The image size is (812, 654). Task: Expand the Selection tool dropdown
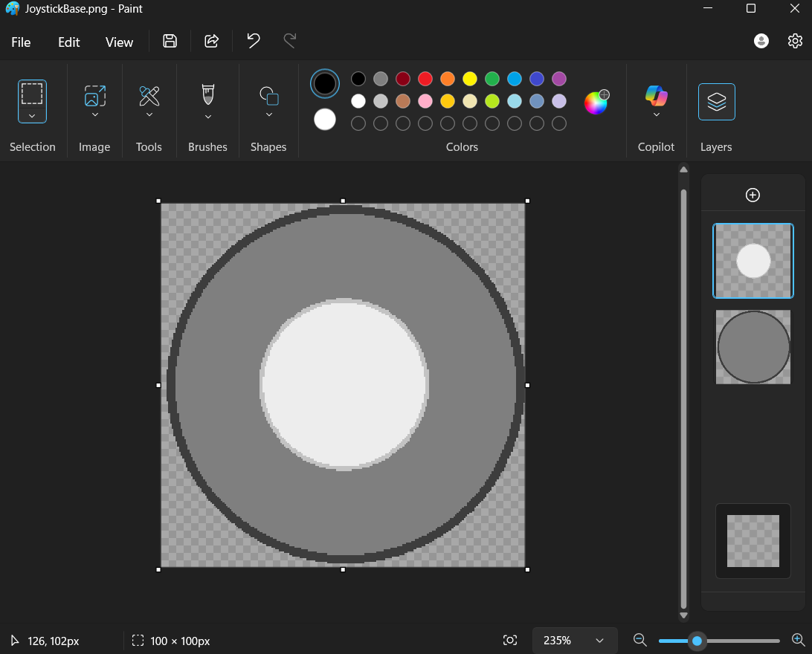click(32, 116)
